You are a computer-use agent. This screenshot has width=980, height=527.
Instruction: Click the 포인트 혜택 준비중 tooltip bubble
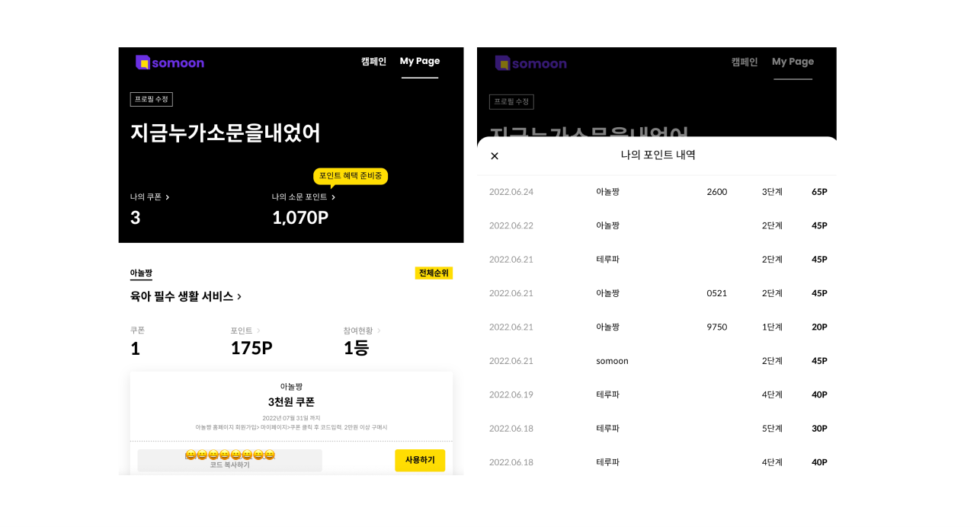pyautogui.click(x=351, y=176)
